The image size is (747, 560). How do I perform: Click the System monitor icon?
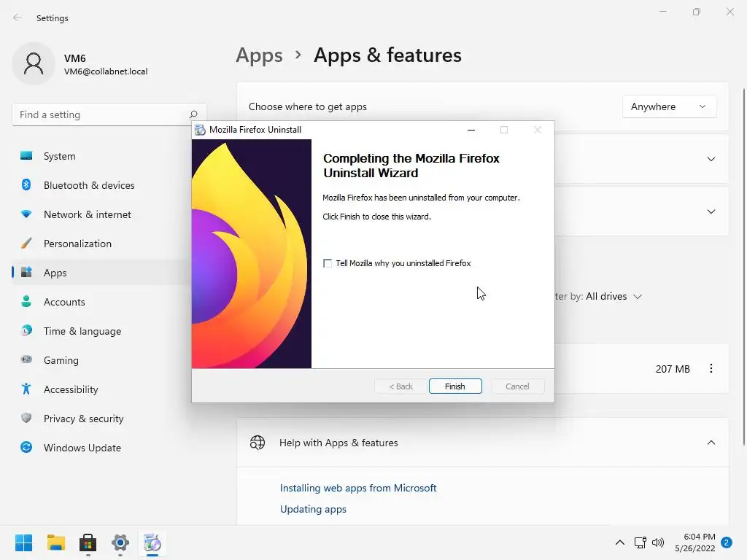coord(26,156)
